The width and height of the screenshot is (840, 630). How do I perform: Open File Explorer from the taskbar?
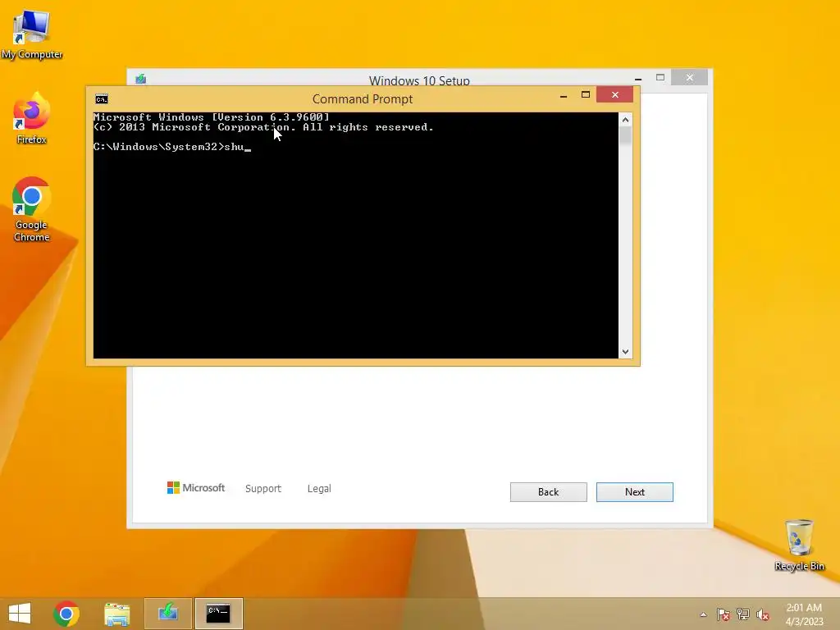(x=117, y=614)
